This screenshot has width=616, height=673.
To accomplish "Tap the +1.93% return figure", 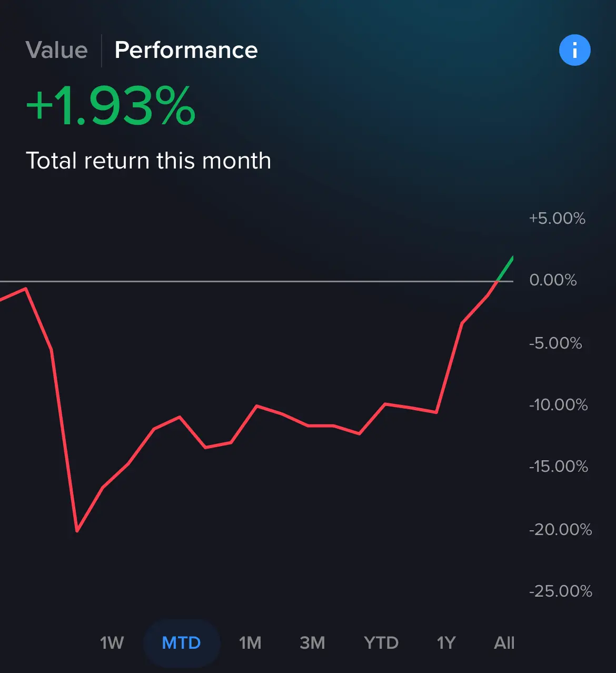I will pyautogui.click(x=111, y=106).
